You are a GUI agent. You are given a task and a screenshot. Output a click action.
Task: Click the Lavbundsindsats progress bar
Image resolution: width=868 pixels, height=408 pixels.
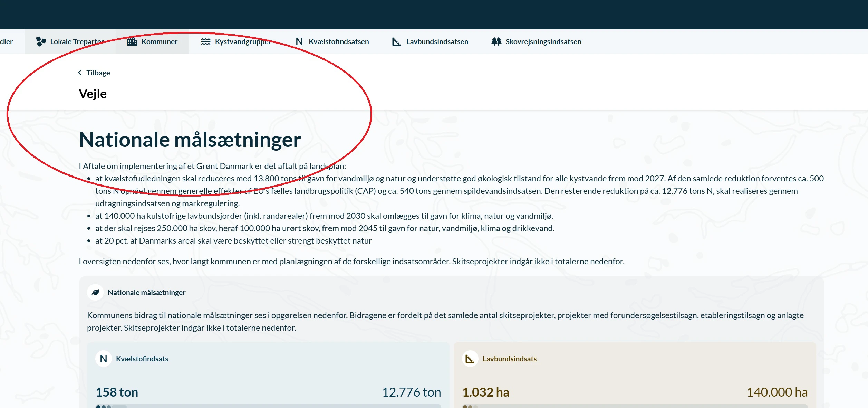click(x=635, y=406)
